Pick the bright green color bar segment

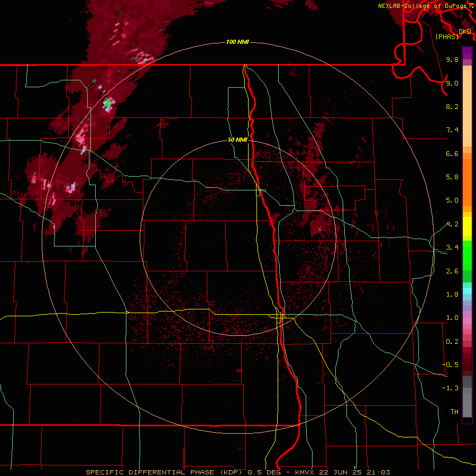467,255
